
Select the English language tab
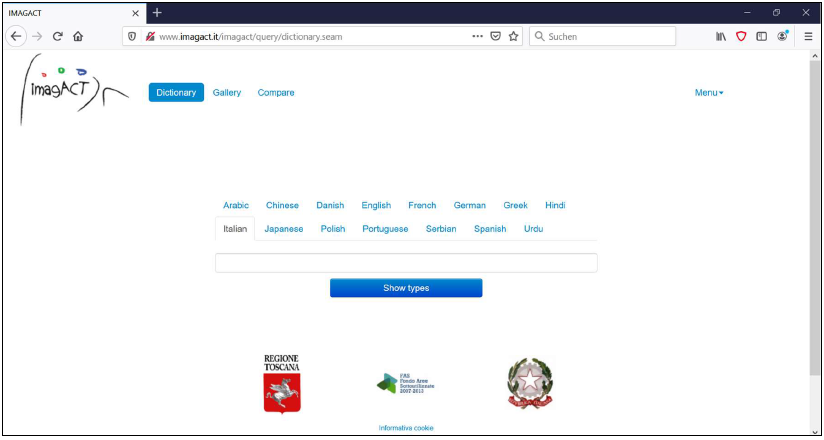click(x=376, y=205)
